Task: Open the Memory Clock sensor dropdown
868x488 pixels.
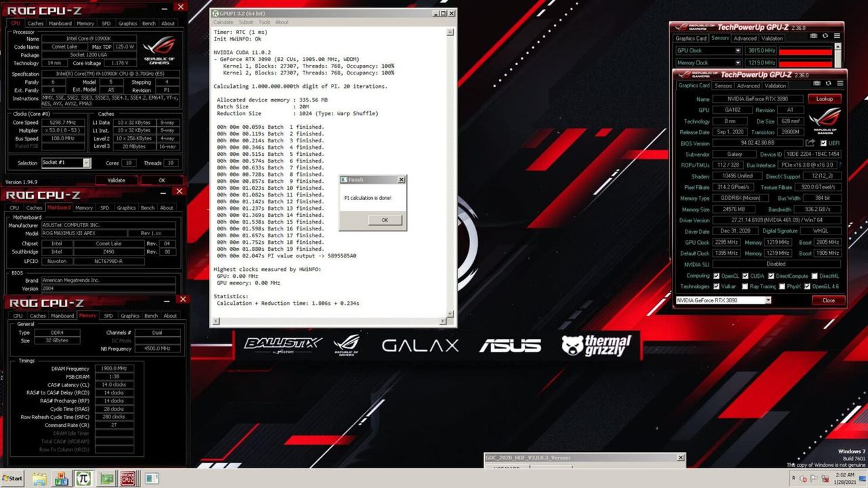Action: pyautogui.click(x=738, y=63)
